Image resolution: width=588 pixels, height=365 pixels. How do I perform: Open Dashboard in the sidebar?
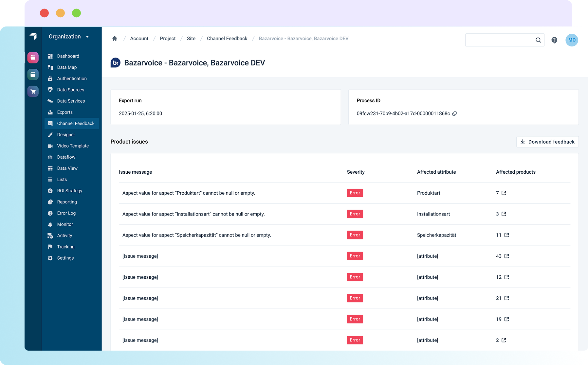tap(72, 56)
